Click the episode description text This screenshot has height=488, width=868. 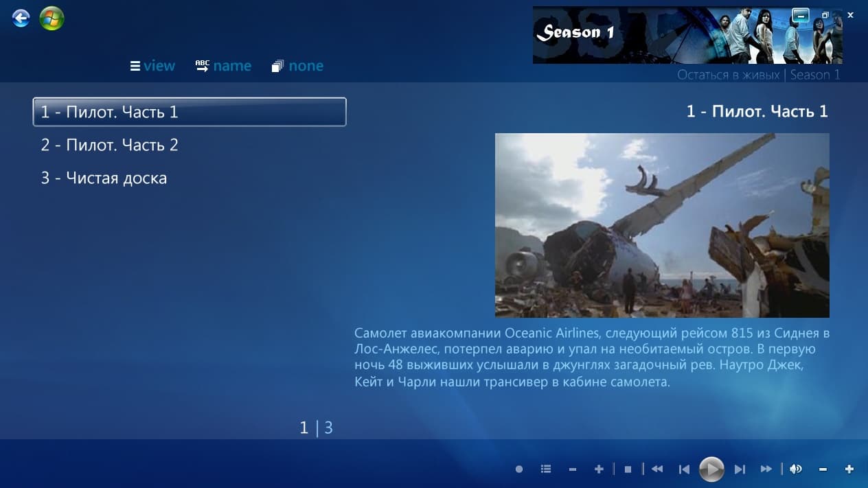pos(593,357)
